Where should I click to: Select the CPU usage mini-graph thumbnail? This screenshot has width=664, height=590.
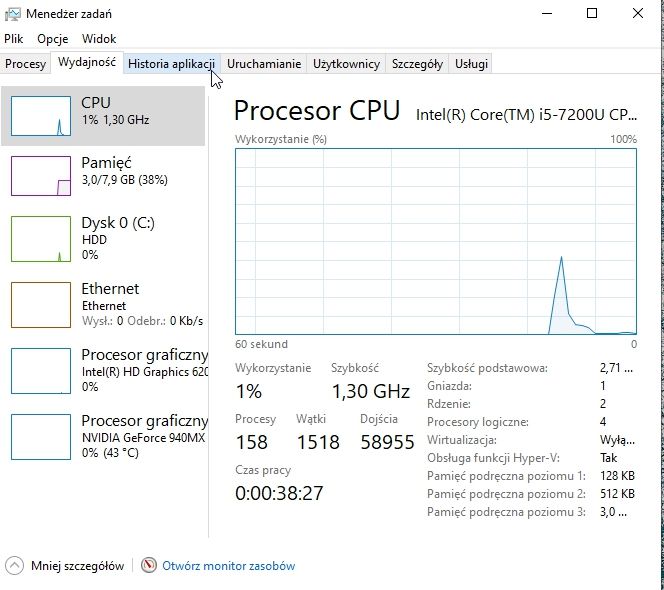pos(41,116)
